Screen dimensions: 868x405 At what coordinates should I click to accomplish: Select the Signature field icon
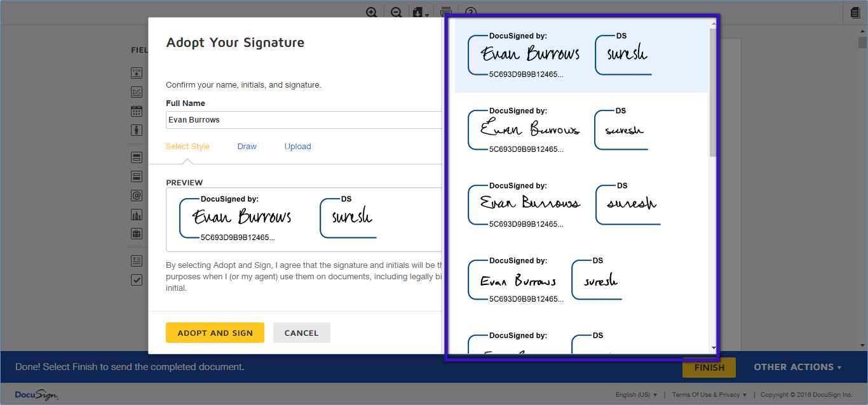point(137,73)
